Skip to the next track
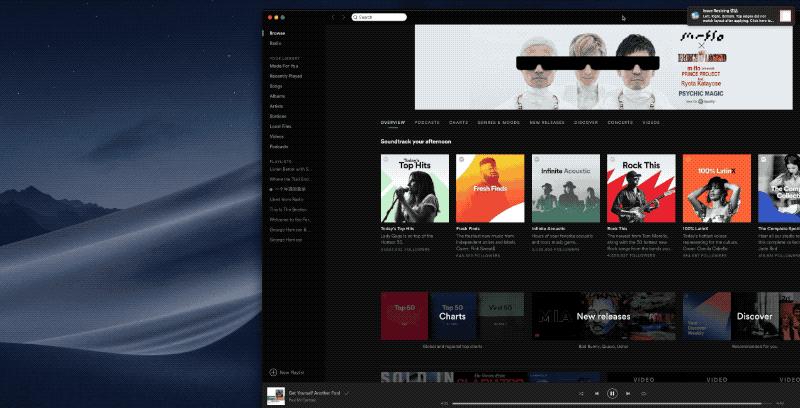This screenshot has width=800, height=408. coord(627,394)
